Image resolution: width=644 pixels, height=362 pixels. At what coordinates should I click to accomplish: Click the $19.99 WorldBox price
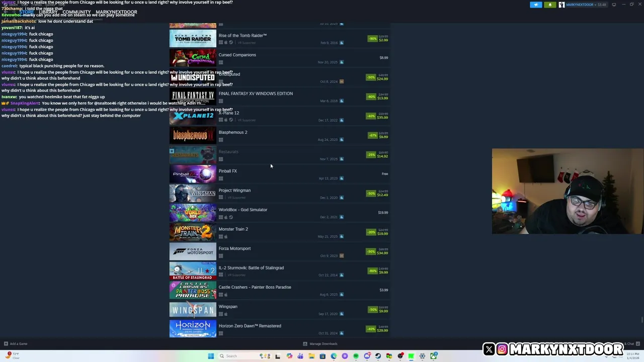[383, 213]
